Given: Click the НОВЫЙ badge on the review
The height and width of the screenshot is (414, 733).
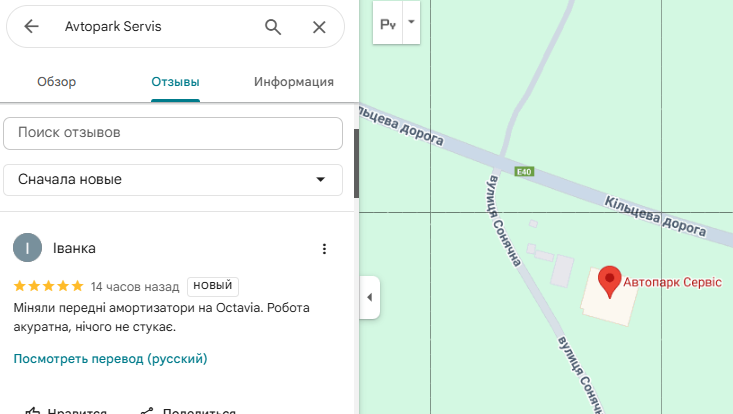Looking at the screenshot, I should point(213,286).
